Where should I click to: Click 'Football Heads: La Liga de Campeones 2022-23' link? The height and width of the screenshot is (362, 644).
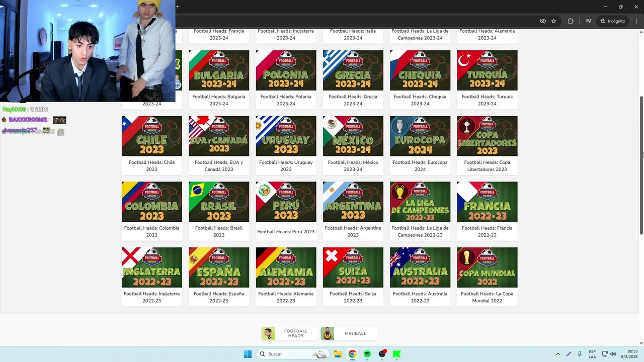click(x=420, y=231)
